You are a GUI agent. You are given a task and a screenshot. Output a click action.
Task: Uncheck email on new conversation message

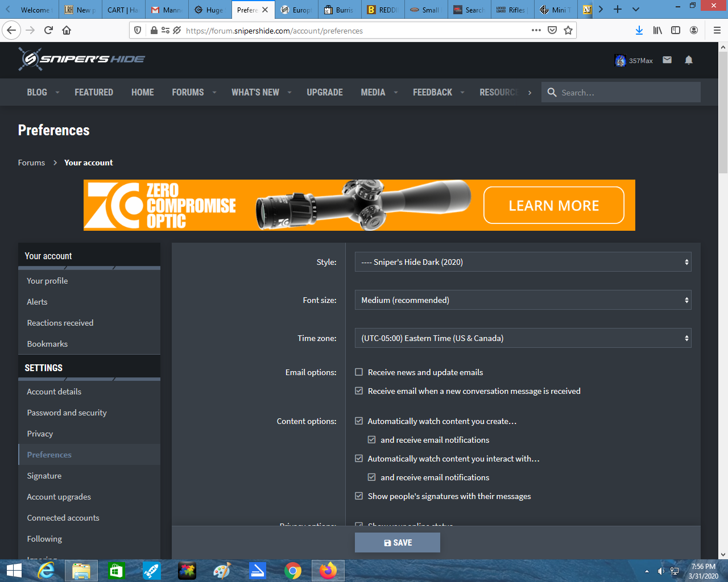[x=359, y=391]
